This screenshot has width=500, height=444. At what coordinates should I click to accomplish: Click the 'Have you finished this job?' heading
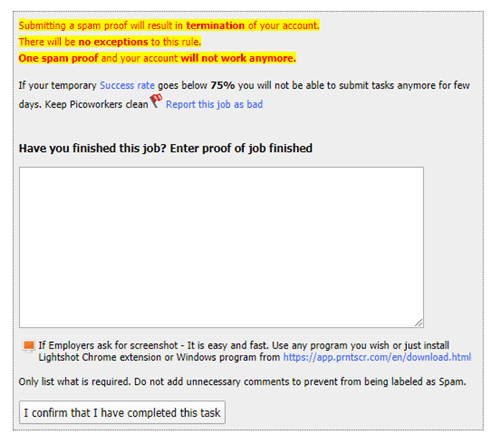tap(165, 148)
